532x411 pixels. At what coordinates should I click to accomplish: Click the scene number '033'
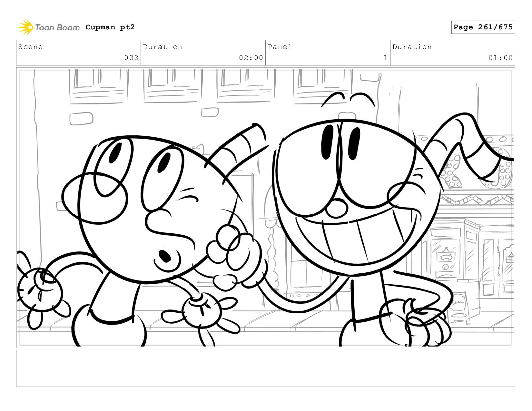131,58
